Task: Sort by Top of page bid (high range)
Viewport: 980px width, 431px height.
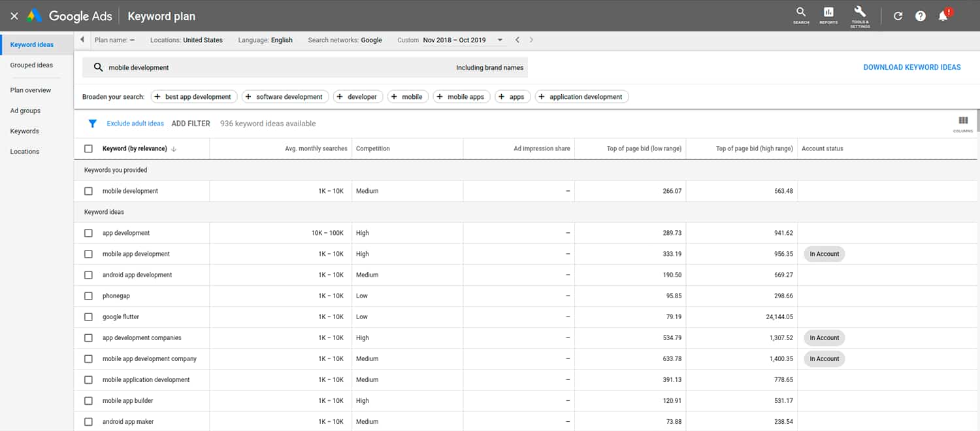Action: click(x=755, y=148)
